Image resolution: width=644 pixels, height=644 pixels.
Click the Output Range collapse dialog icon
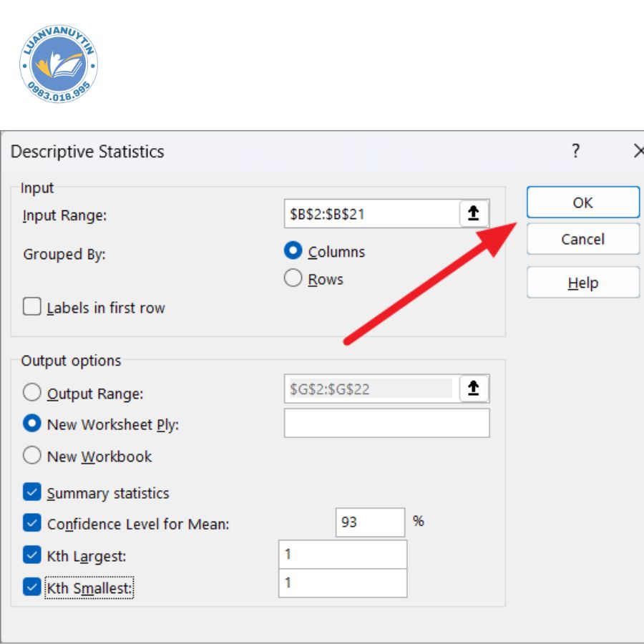[473, 389]
